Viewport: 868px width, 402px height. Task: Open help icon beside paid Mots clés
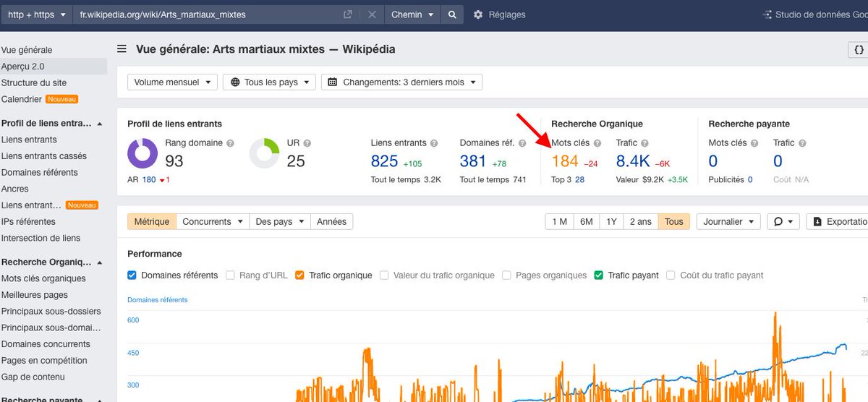(754, 143)
